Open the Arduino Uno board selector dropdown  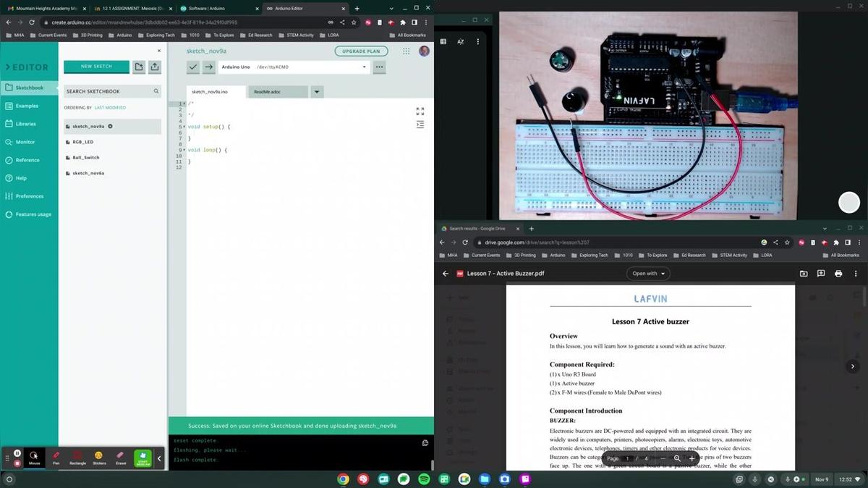[294, 67]
